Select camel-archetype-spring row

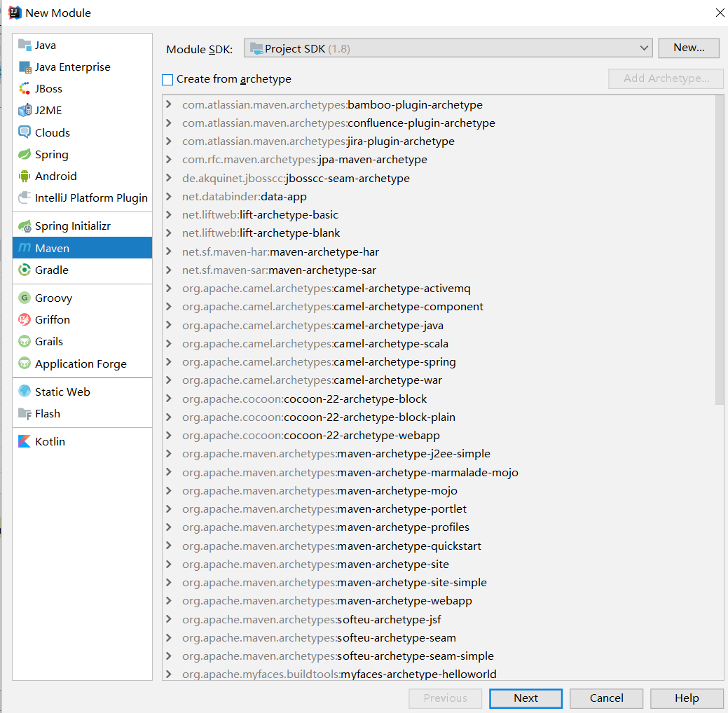coord(439,362)
